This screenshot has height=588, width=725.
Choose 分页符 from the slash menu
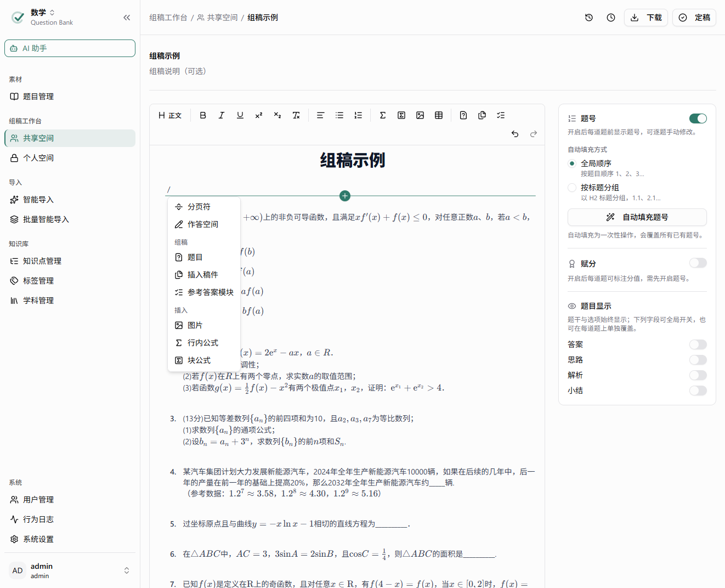[204, 207]
